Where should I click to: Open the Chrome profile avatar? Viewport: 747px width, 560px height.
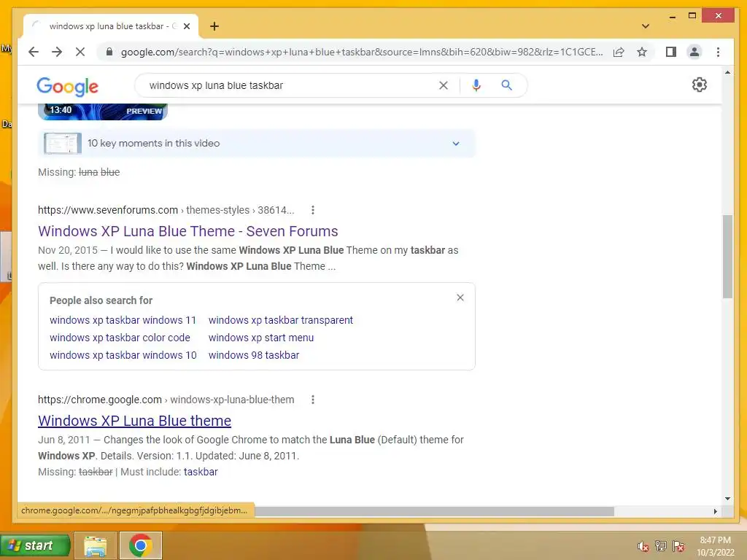694,52
